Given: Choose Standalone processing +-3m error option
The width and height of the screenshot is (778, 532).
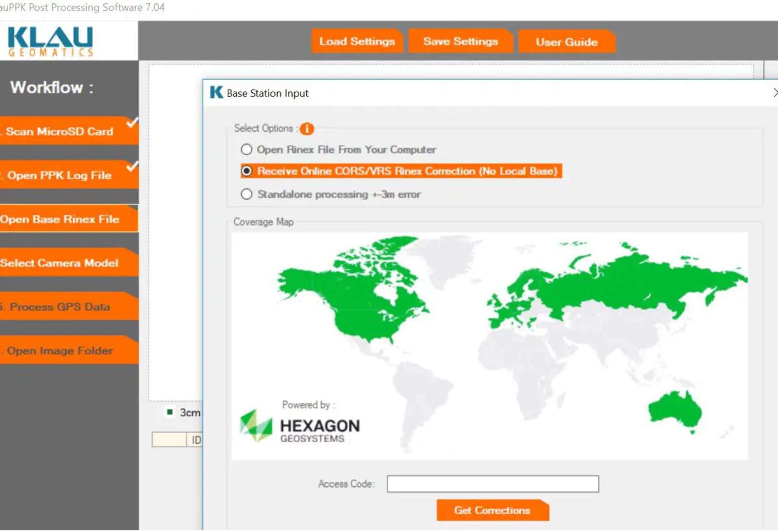Looking at the screenshot, I should 247,194.
